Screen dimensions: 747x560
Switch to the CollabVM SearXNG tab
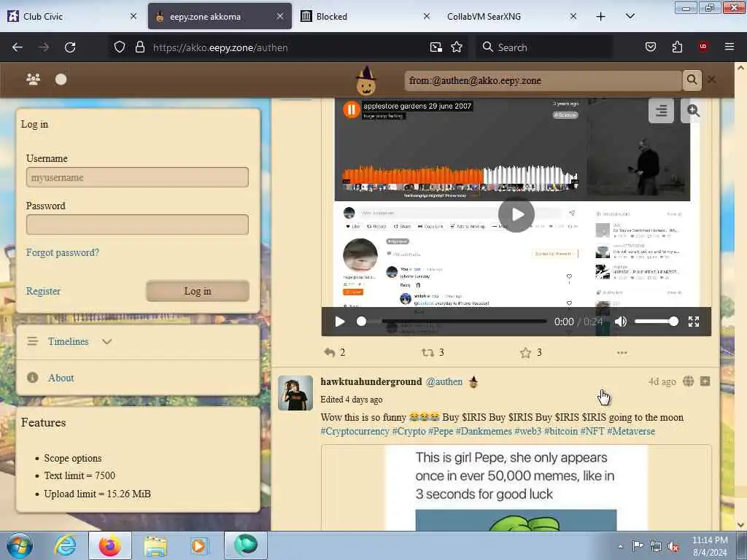click(511, 16)
